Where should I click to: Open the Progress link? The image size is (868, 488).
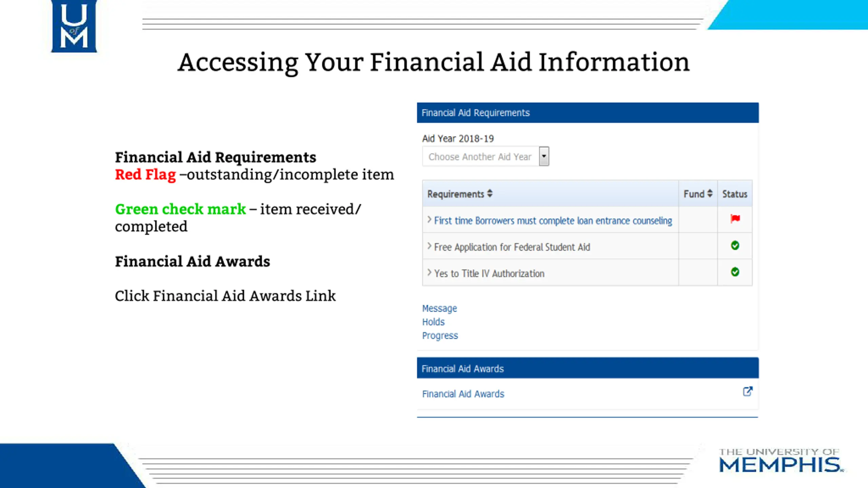click(x=440, y=335)
